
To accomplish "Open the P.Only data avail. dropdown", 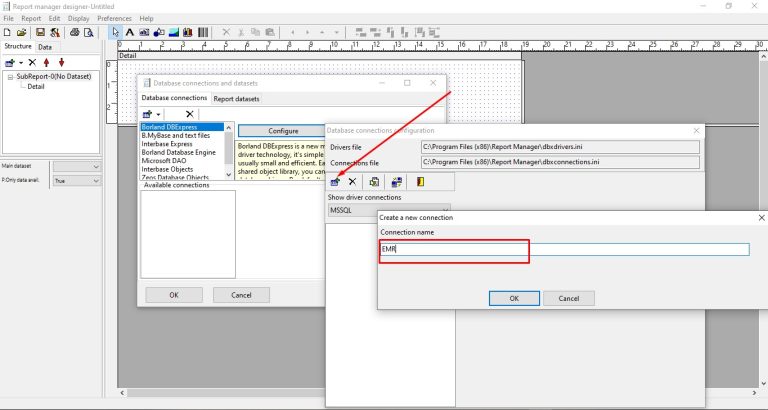I will (77, 181).
